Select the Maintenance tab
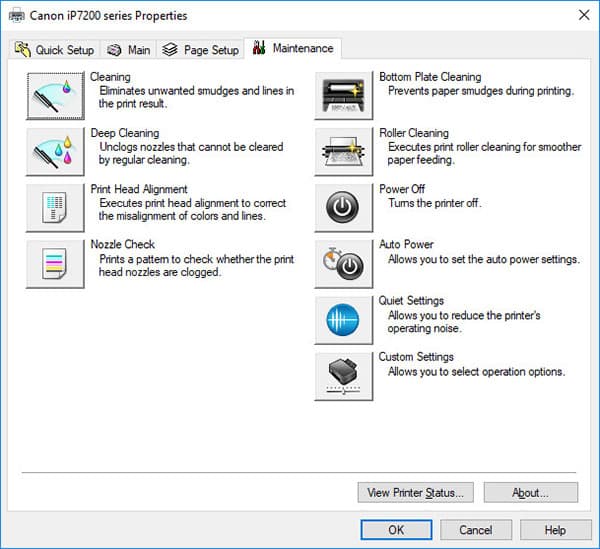 pyautogui.click(x=293, y=48)
